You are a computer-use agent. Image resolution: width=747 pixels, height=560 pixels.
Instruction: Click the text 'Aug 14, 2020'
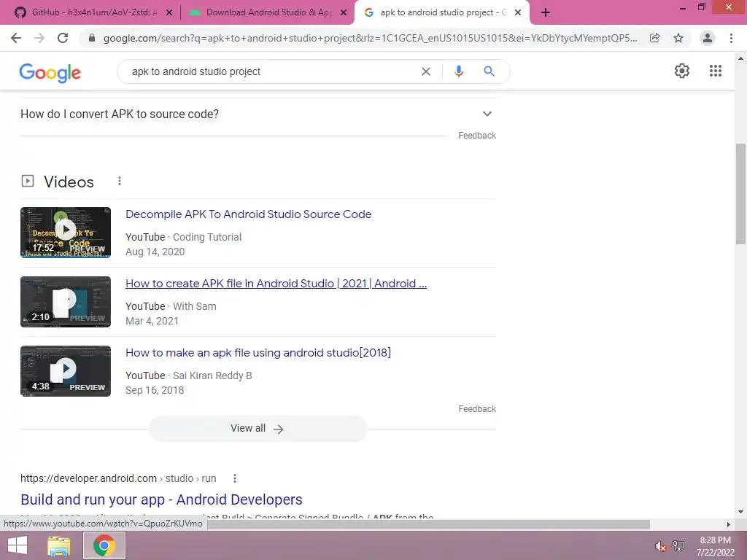click(155, 252)
